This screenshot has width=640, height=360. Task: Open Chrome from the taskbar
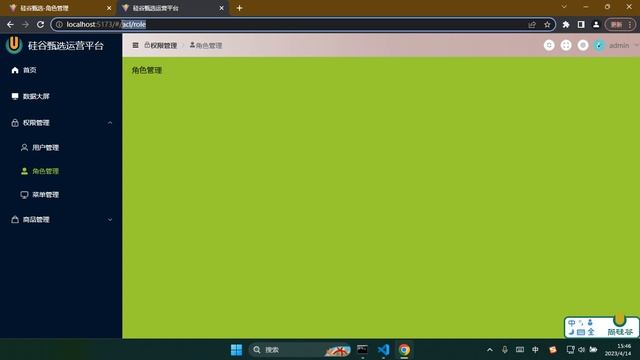click(x=404, y=350)
